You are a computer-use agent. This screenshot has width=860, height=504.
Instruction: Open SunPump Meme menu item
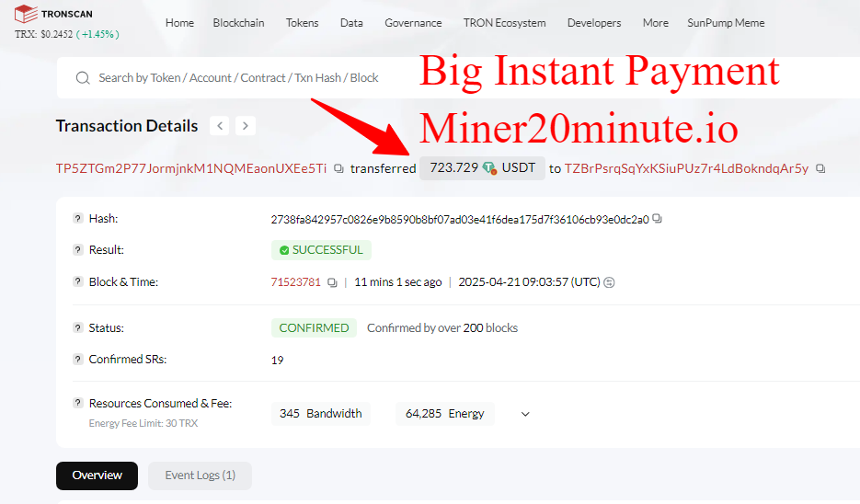tap(726, 23)
